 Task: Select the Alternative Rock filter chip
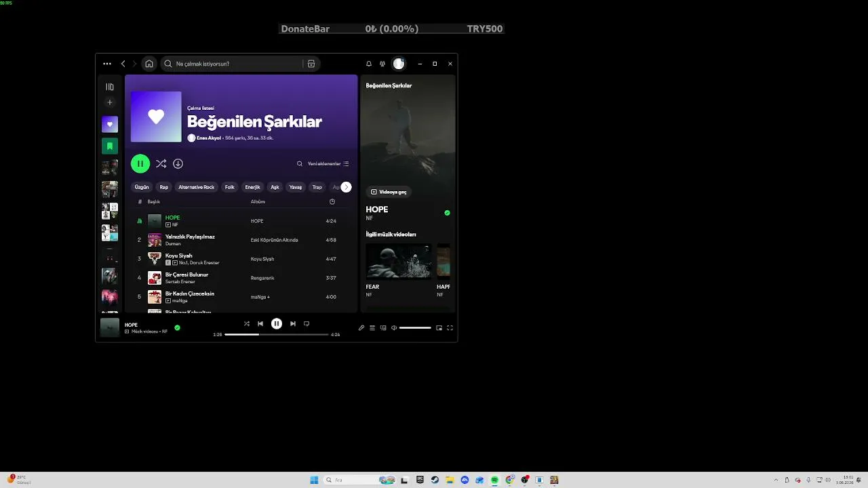(x=197, y=187)
